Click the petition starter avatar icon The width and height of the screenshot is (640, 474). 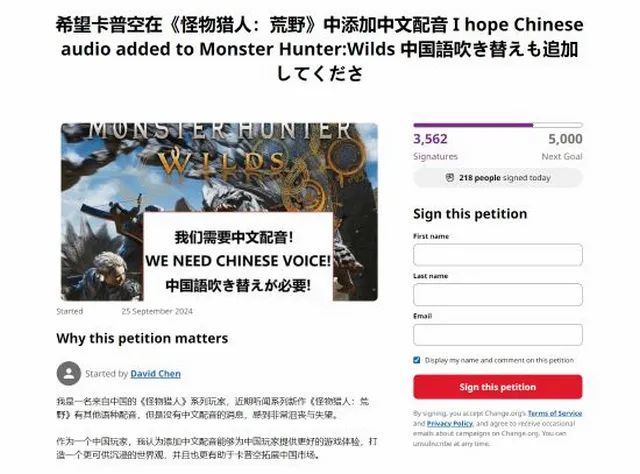click(x=69, y=373)
